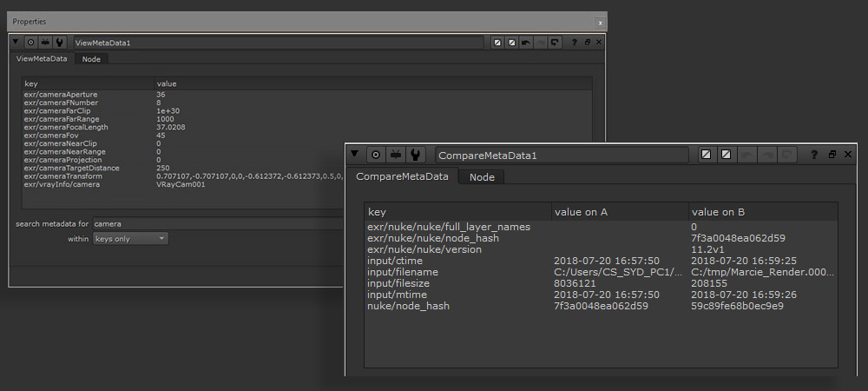Select the input/ctime row
The image size is (868, 391).
click(601, 261)
